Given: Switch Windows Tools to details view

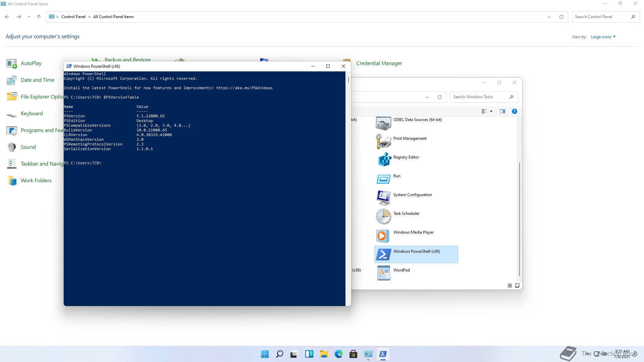Looking at the screenshot, I should [x=509, y=286].
